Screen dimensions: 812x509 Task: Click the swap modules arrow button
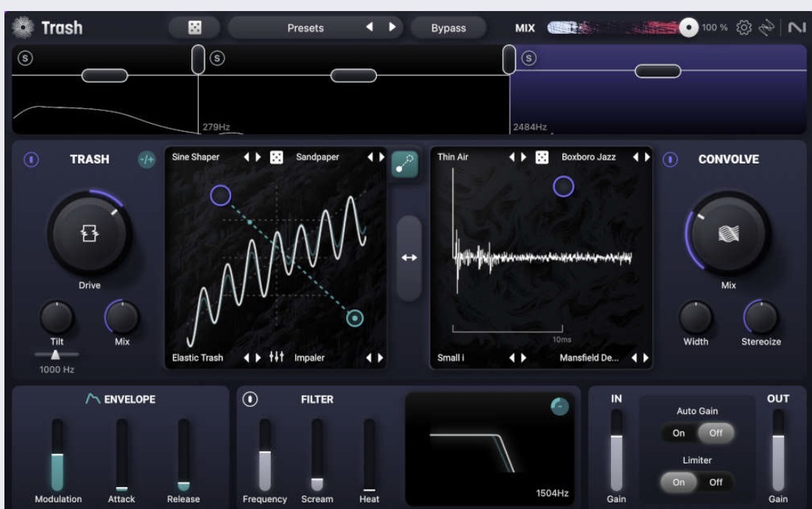tap(409, 258)
